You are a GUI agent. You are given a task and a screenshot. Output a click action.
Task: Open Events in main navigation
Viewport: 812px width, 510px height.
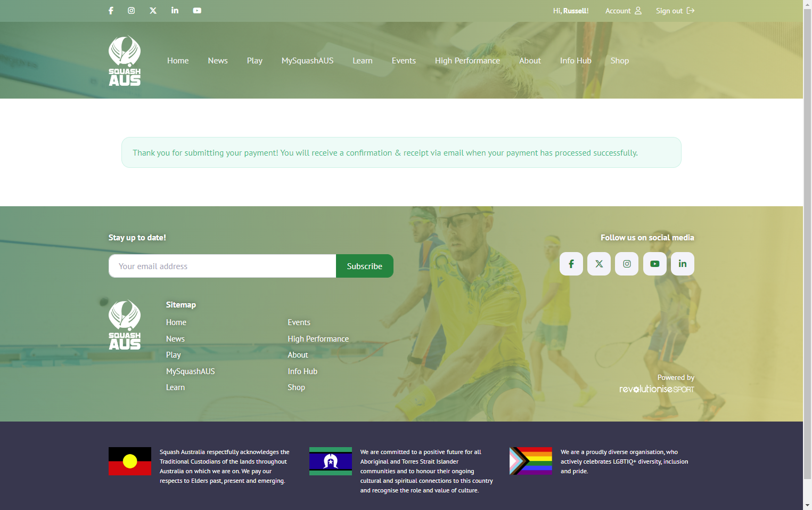pos(404,61)
